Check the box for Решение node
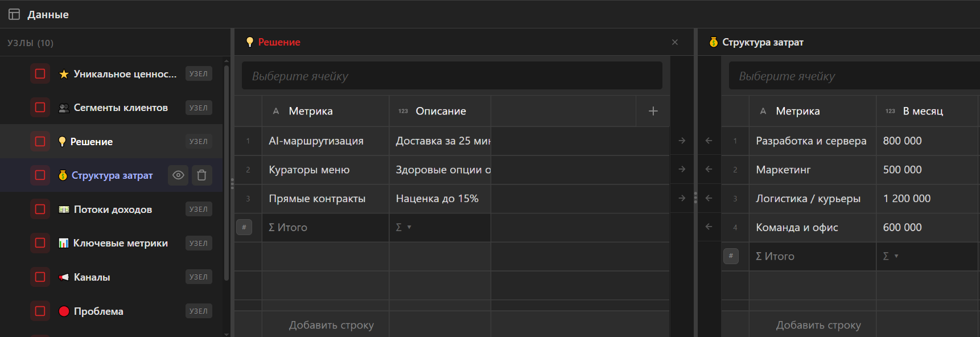The image size is (980, 337). (40, 141)
